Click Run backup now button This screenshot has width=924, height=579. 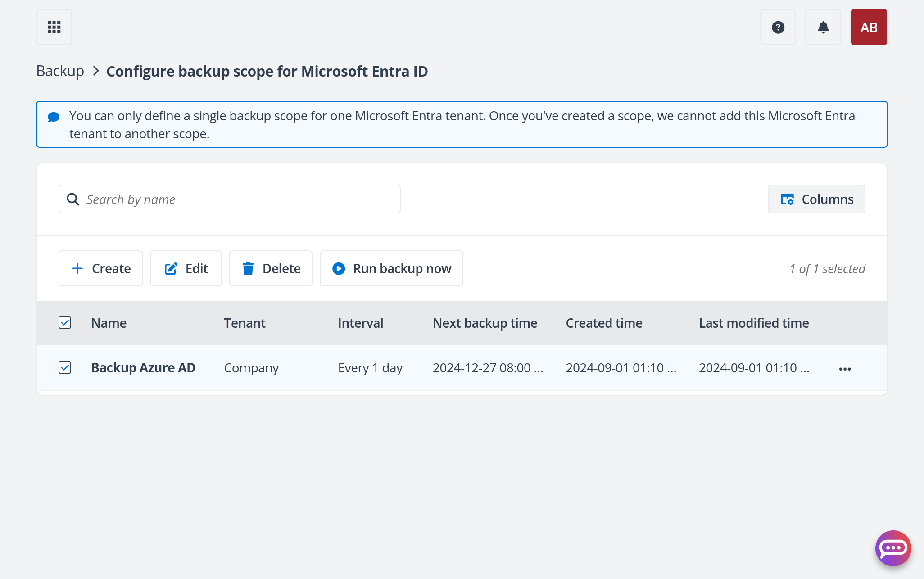(x=391, y=268)
